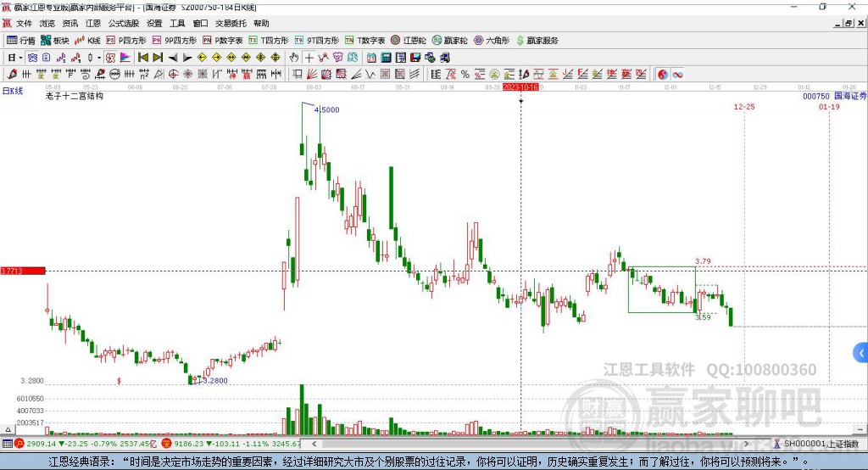Open the 浏览 menu
Image resolution: width=868 pixels, height=470 pixels.
(x=47, y=23)
